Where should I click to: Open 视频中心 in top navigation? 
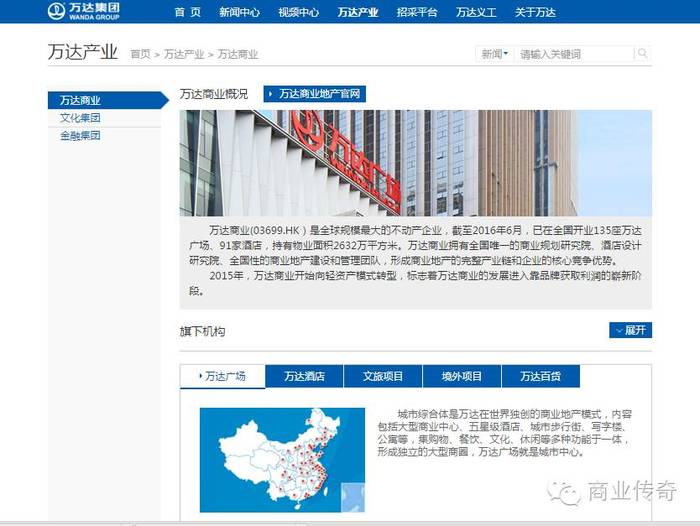298,12
